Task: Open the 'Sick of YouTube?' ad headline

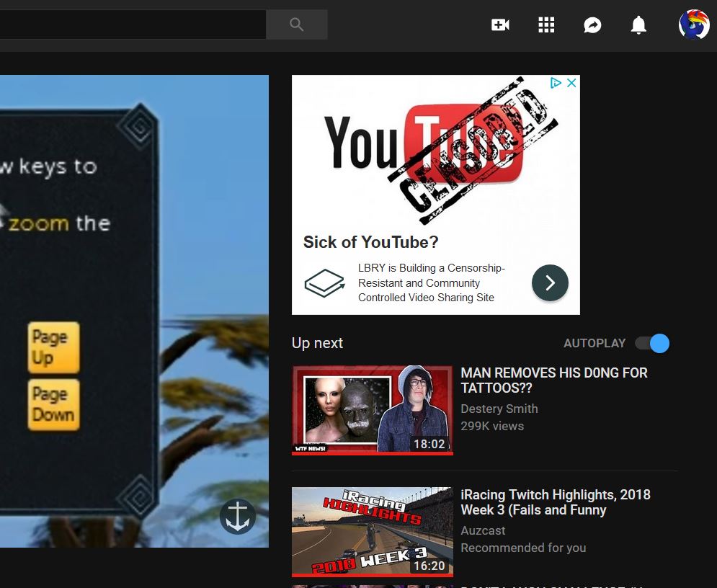Action: 371,242
